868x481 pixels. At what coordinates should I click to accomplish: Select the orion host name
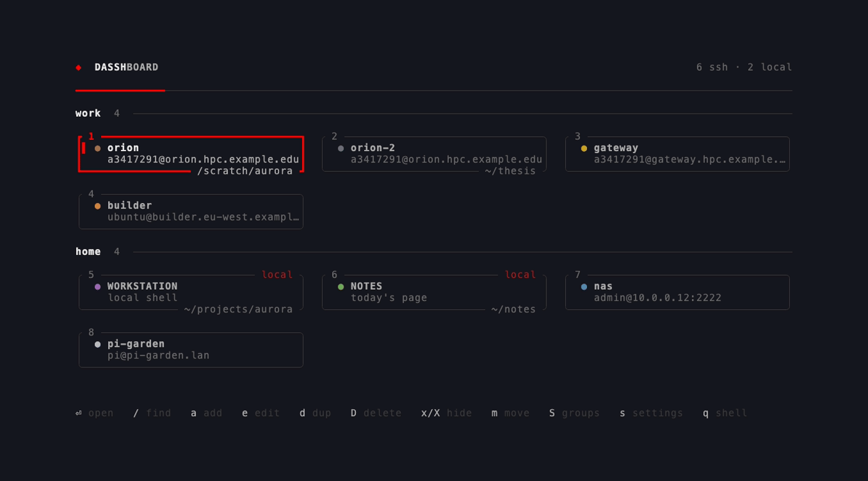pos(123,148)
